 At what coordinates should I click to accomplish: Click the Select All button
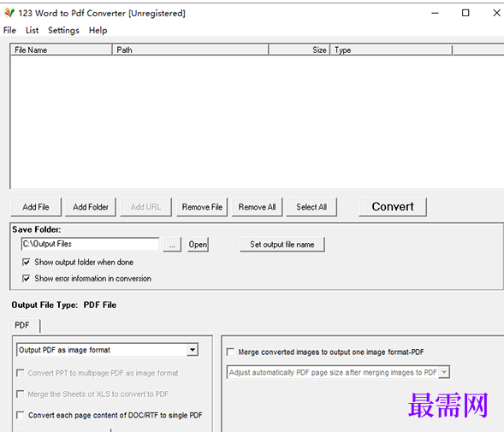(311, 207)
